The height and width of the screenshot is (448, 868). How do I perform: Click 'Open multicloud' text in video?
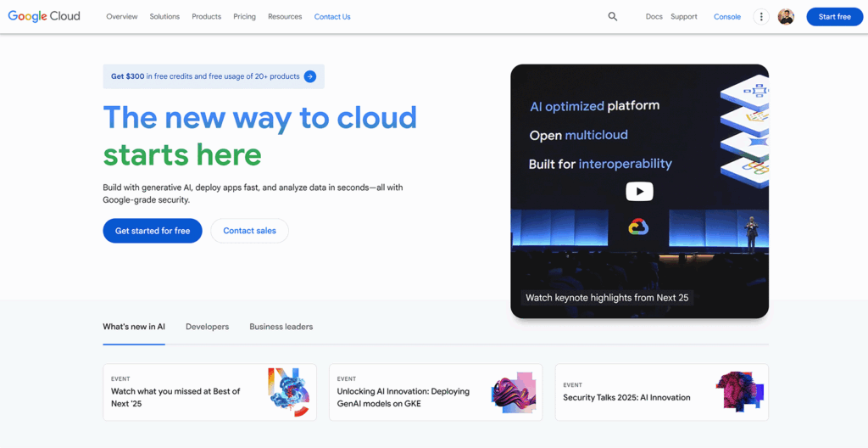click(x=578, y=135)
